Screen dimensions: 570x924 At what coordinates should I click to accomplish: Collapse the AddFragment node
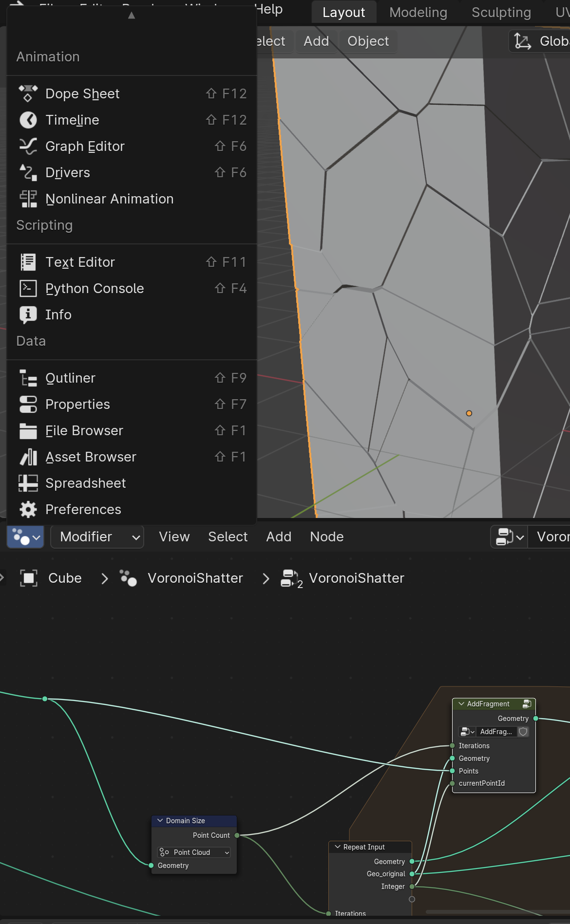click(461, 704)
